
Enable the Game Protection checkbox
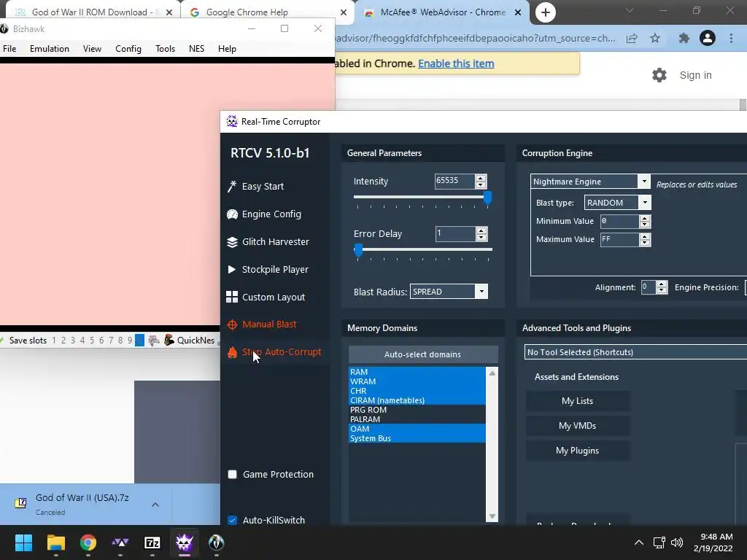tap(233, 474)
